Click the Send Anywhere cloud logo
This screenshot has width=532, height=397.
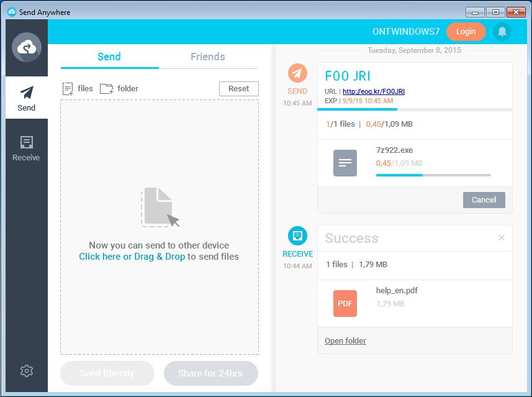click(27, 47)
